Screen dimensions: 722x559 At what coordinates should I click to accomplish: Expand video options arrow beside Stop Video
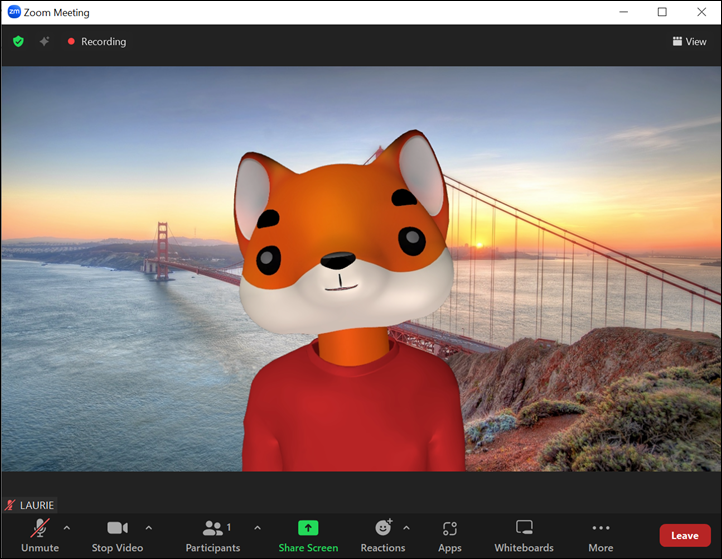pyautogui.click(x=149, y=527)
